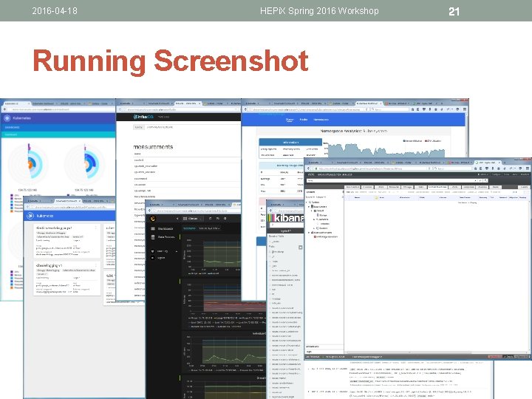The image size is (532, 399).
Task: Toggle the Memory Utilization legend swatch in the Kubedash chart
Action: (x=404, y=140)
